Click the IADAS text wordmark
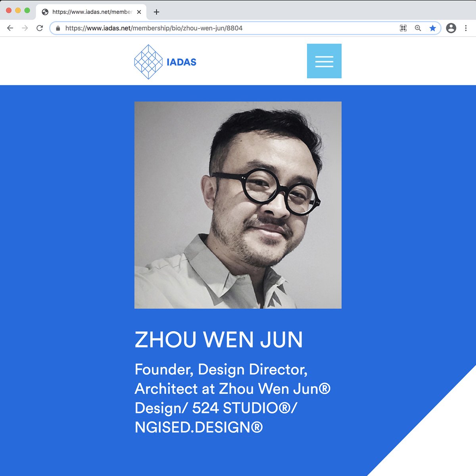476x476 pixels. tap(181, 62)
